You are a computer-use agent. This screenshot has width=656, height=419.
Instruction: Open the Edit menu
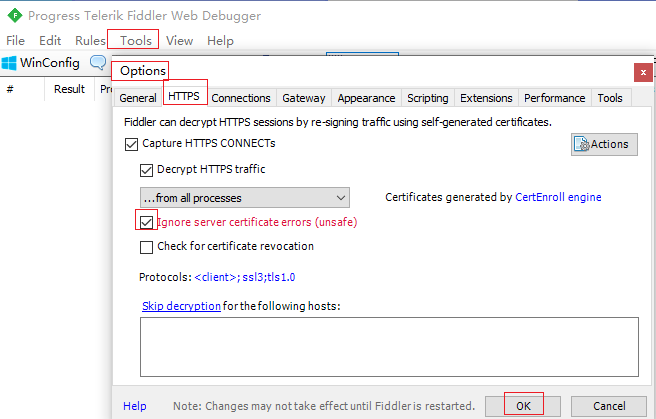[x=50, y=41]
